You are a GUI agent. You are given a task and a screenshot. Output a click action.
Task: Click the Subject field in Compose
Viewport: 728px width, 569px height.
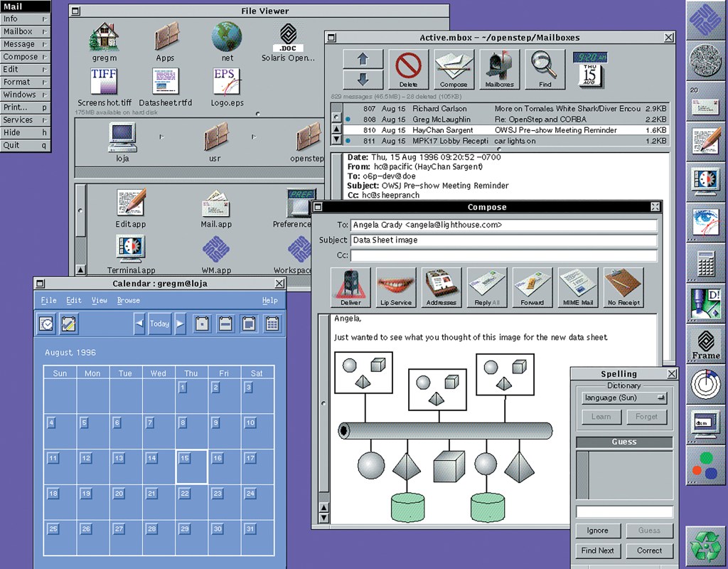(x=504, y=240)
